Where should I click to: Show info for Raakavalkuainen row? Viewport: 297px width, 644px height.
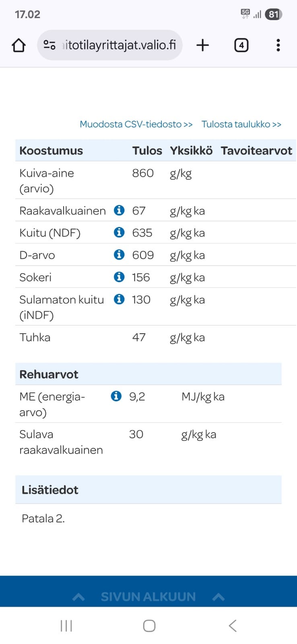pos(119,210)
